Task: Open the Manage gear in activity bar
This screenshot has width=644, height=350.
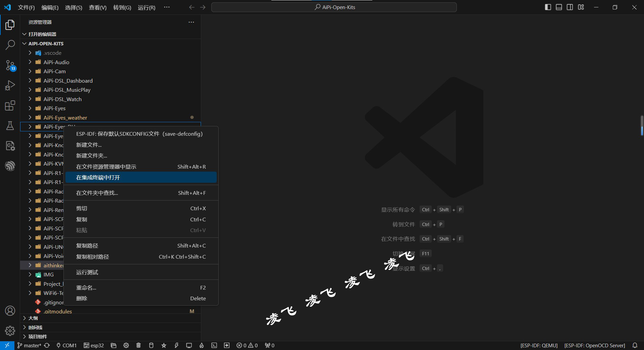Action: click(x=10, y=331)
